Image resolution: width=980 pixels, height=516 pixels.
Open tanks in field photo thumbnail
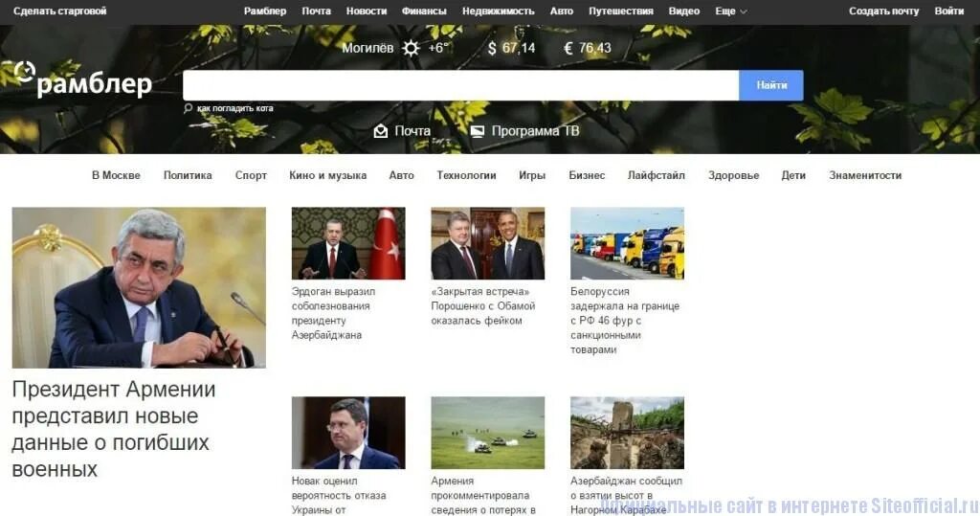click(x=487, y=433)
